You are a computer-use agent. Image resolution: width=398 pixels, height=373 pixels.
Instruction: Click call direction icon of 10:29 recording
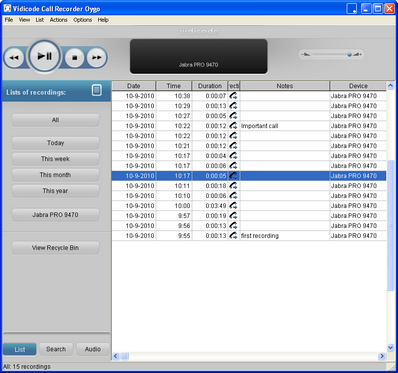(234, 106)
